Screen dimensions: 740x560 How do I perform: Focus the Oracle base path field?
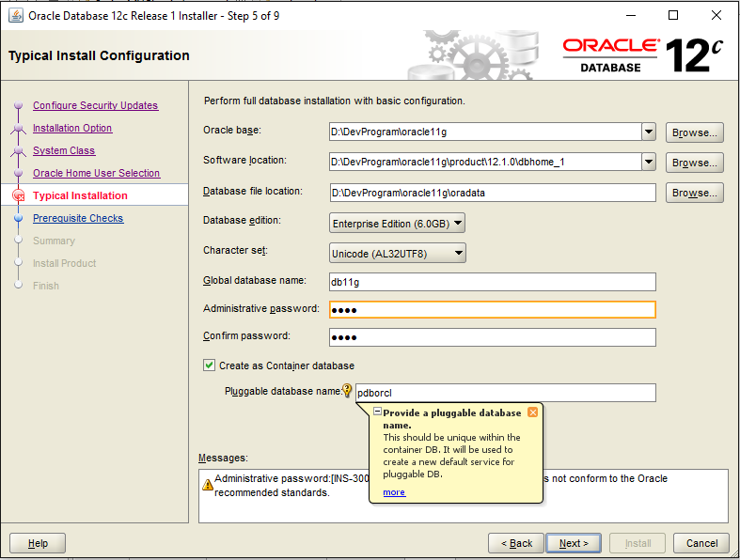pyautogui.click(x=485, y=132)
